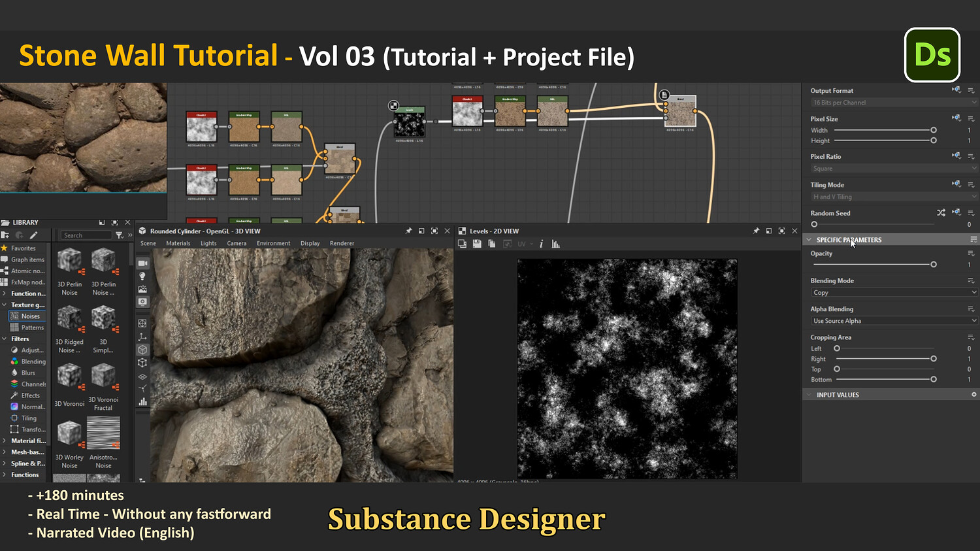980x551 pixels.
Task: Click the bar chart icon in 3D view sidebar
Action: [x=142, y=402]
